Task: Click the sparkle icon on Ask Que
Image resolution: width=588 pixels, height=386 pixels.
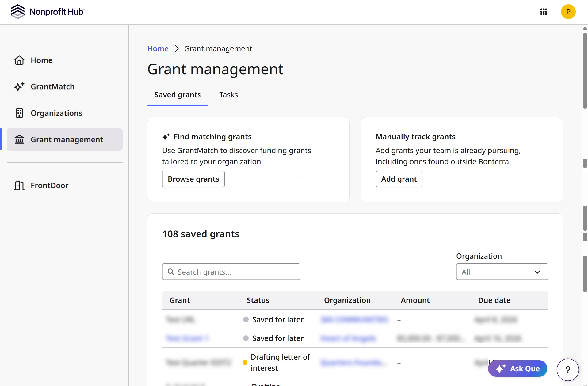Action: 501,369
